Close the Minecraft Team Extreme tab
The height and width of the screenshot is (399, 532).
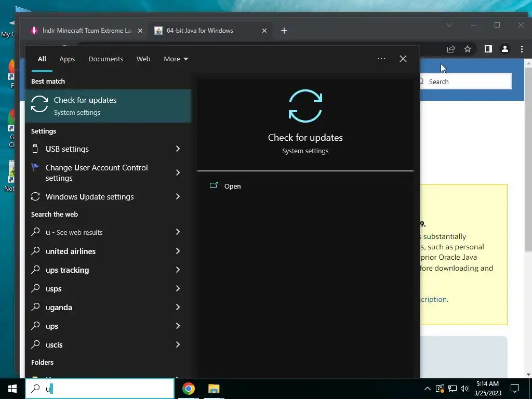click(140, 31)
